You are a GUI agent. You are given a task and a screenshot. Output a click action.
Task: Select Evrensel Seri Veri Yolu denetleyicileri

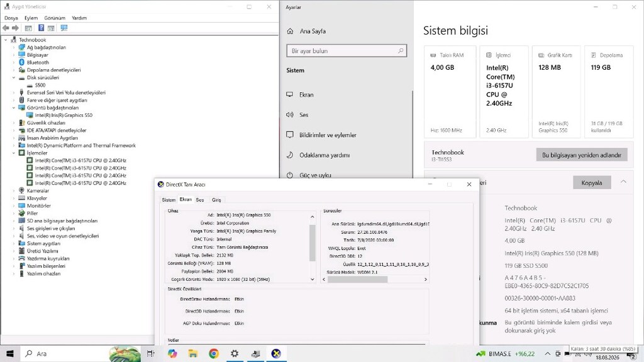(x=66, y=93)
